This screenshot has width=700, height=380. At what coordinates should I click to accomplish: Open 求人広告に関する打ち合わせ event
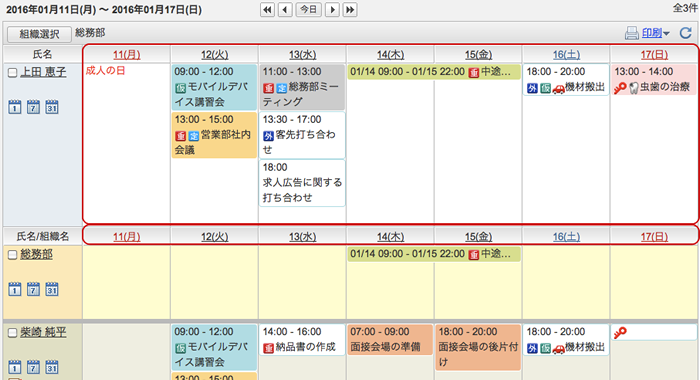pos(302,183)
